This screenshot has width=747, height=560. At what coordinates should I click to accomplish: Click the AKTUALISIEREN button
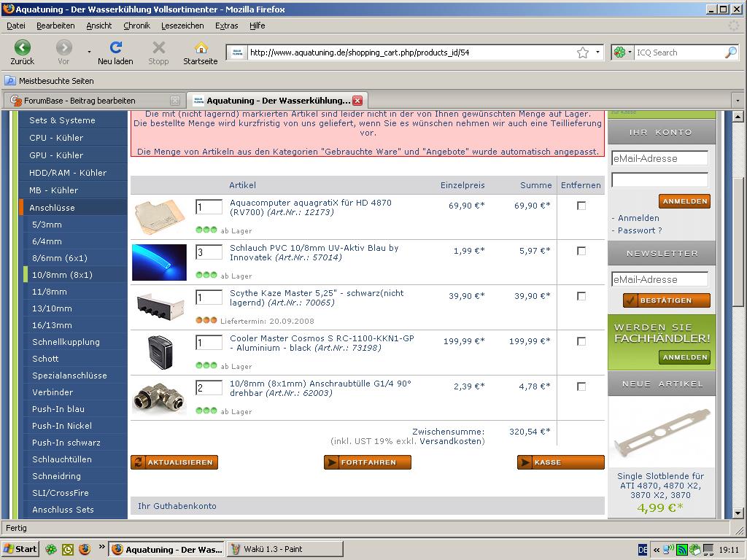coord(174,462)
